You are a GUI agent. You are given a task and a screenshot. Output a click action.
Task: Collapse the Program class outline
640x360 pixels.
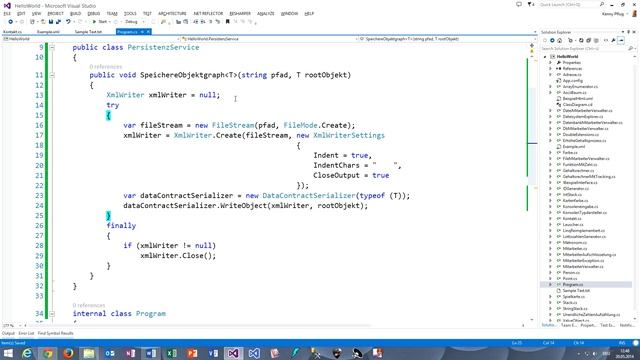click(x=52, y=313)
